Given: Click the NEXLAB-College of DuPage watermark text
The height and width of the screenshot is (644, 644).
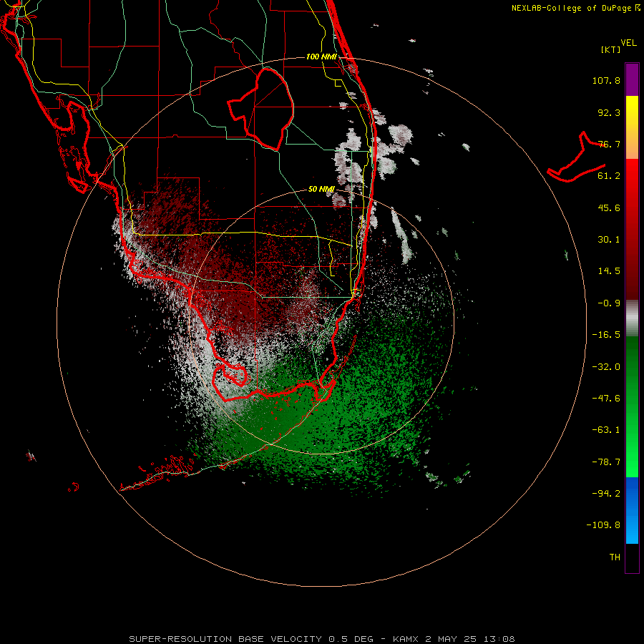Looking at the screenshot, I should point(576,8).
